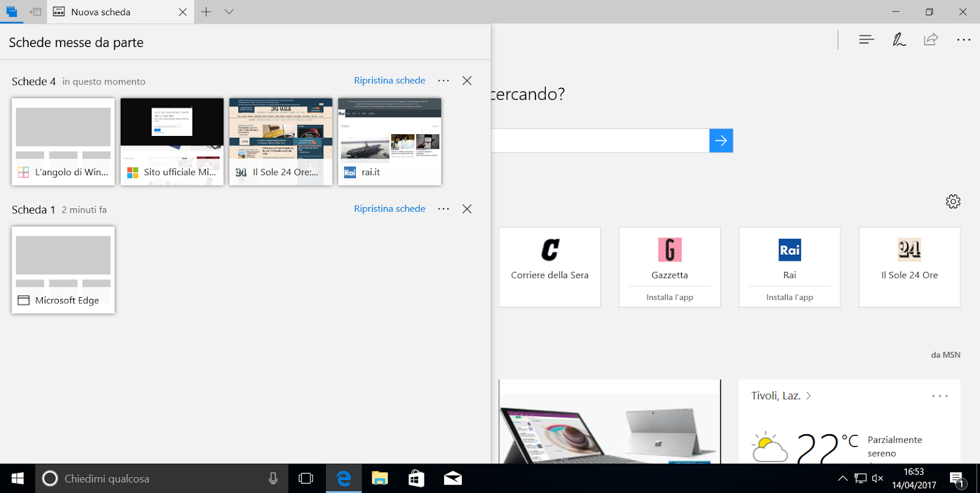Open Il Sole 24 Ore tab thumbnail
Image resolution: width=980 pixels, height=493 pixels.
click(x=281, y=141)
